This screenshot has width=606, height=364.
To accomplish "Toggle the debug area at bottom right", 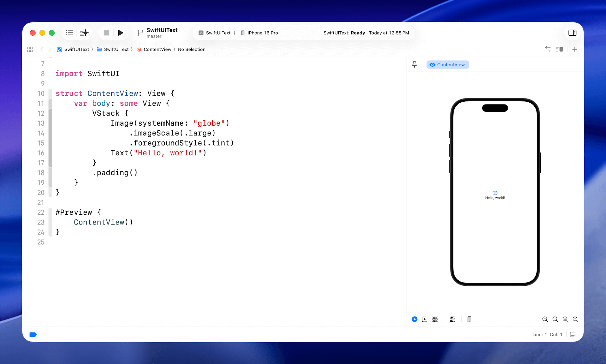I will point(573,335).
